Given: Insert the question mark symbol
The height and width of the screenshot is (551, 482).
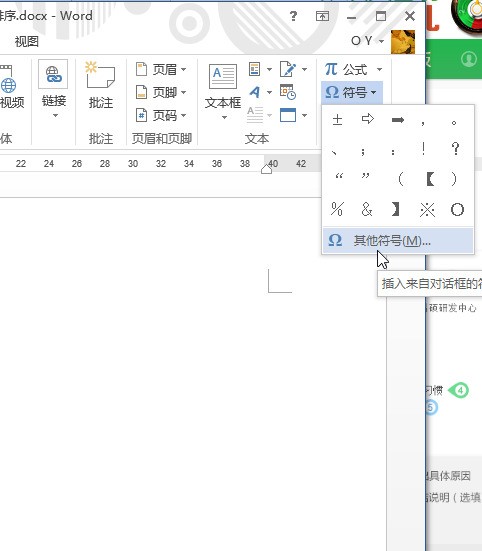Looking at the screenshot, I should pyautogui.click(x=456, y=149).
